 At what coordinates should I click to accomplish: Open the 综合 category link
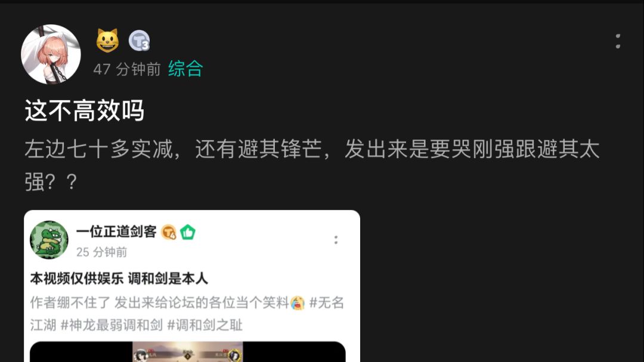(x=185, y=69)
